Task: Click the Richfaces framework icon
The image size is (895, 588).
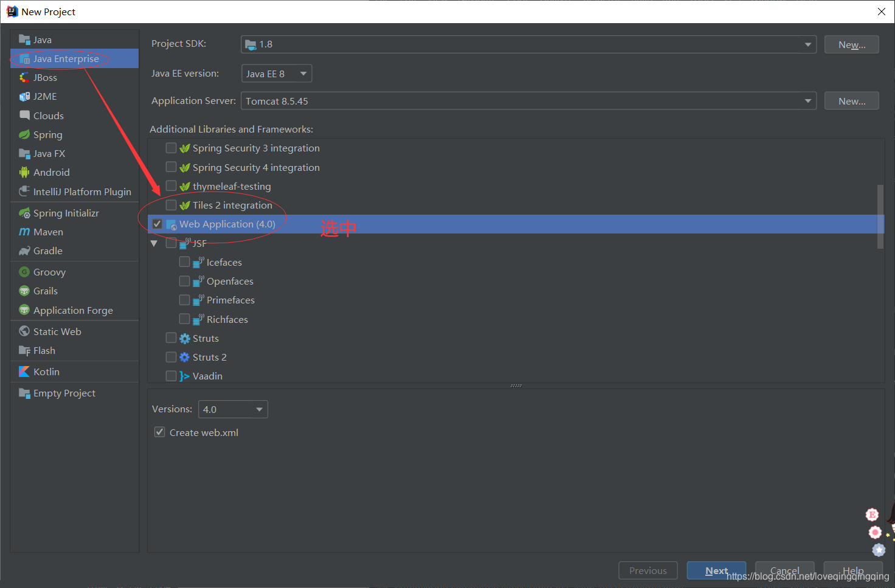Action: point(198,319)
